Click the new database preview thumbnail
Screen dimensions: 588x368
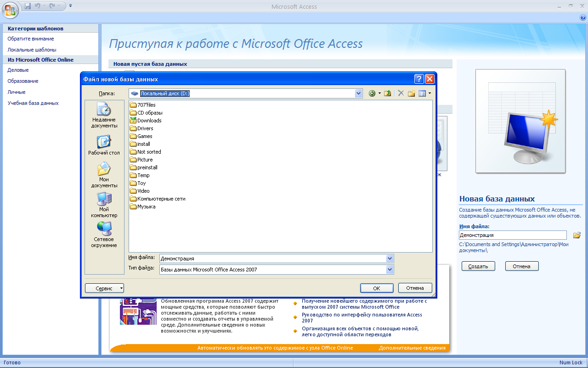click(520, 121)
